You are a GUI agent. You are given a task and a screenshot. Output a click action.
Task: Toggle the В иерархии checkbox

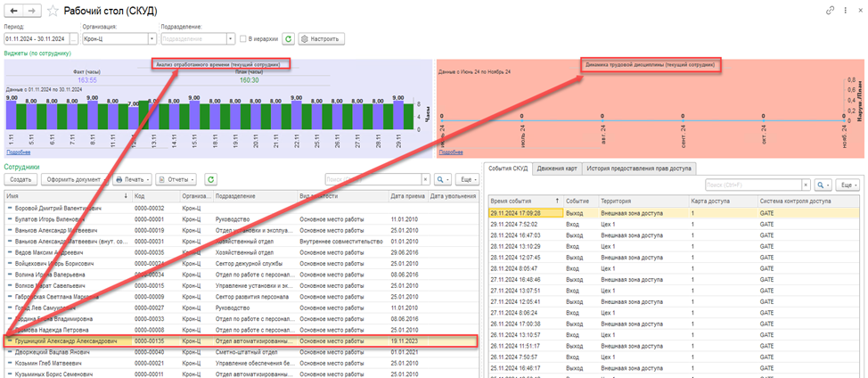(243, 39)
